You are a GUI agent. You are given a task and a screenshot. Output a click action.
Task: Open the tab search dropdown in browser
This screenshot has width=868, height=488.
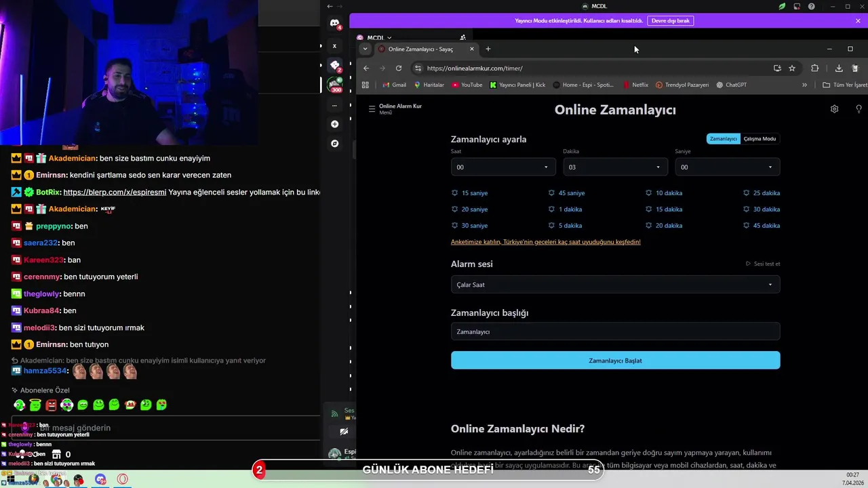pos(366,49)
